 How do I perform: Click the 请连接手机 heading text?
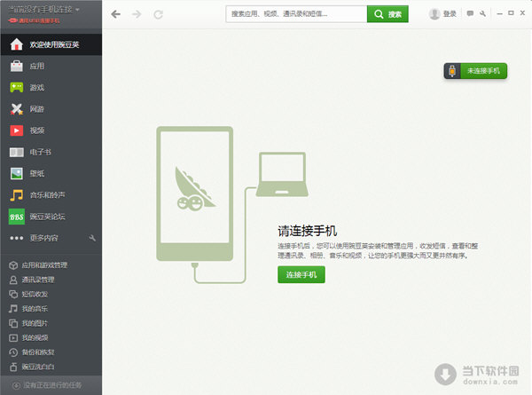pyautogui.click(x=307, y=231)
